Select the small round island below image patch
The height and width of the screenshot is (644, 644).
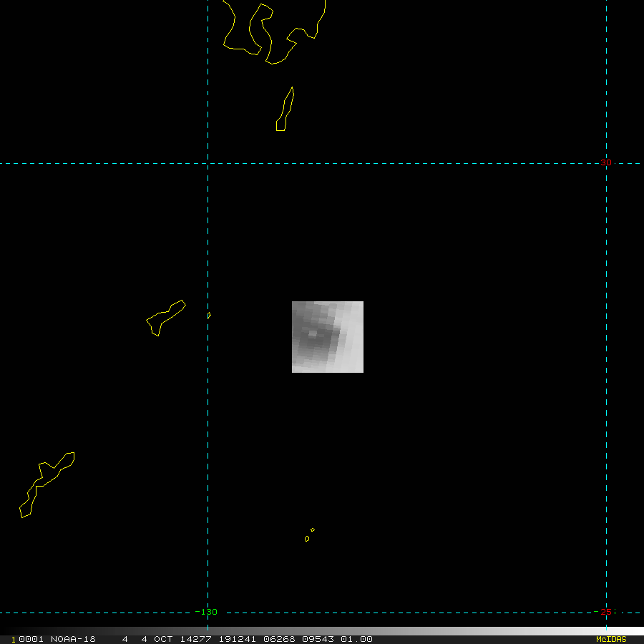[307, 539]
